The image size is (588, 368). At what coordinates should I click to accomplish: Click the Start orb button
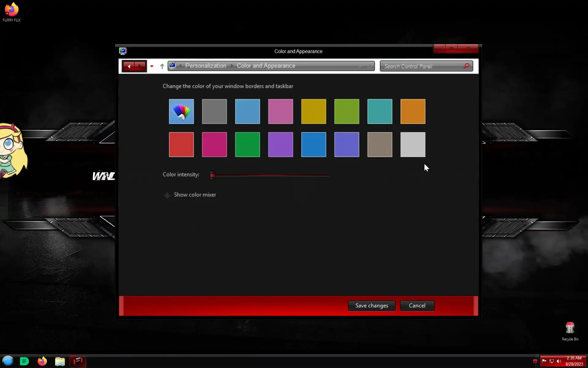8,361
